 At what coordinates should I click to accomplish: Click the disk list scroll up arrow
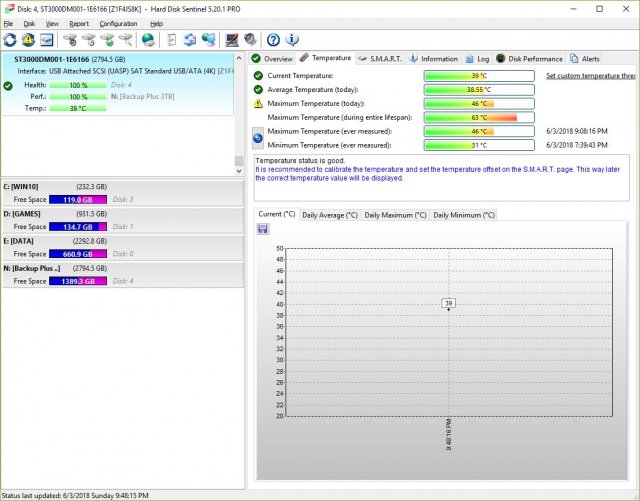[x=239, y=58]
